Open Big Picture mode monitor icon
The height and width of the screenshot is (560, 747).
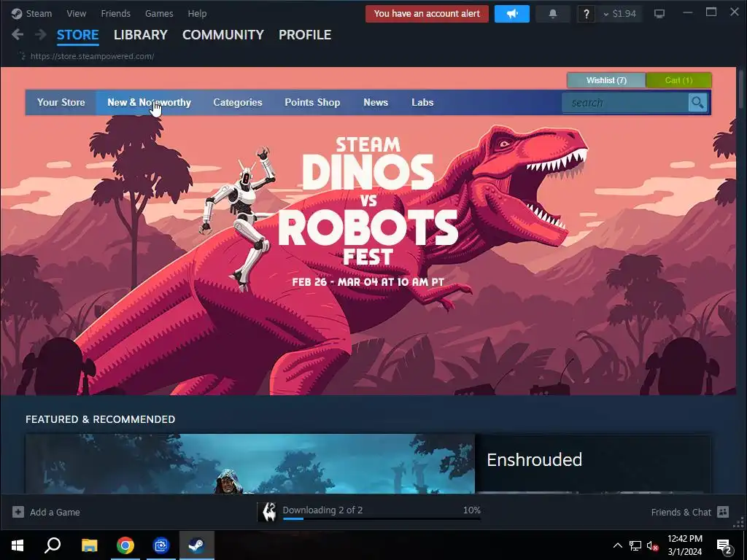tap(659, 14)
